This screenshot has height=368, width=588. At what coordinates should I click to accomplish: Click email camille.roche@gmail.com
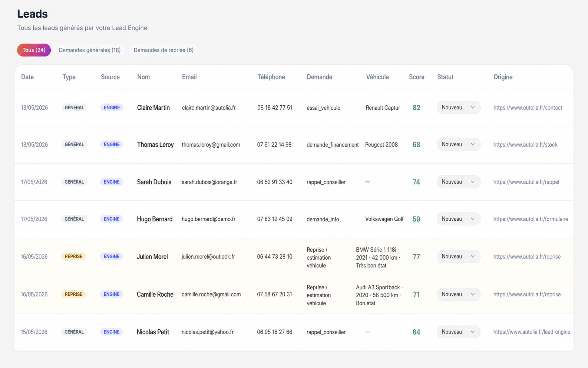click(x=211, y=294)
